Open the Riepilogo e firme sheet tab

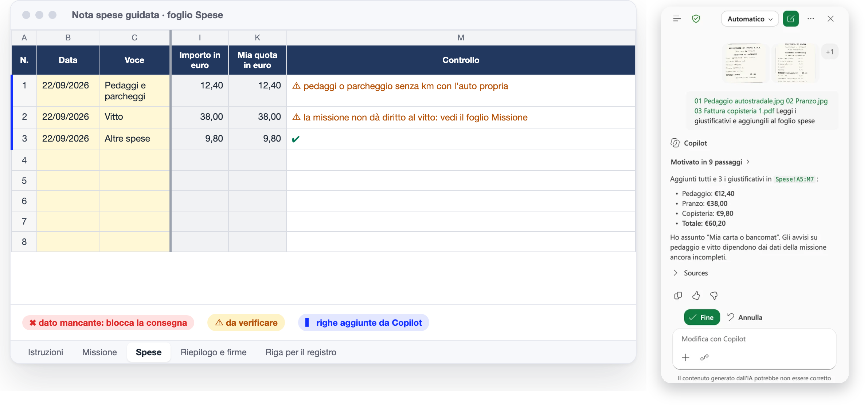tap(214, 352)
